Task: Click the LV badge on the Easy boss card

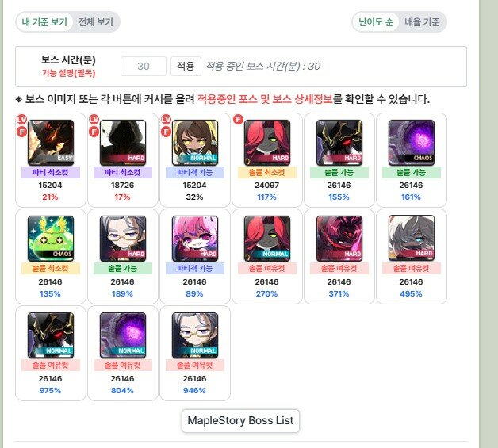Action: pyautogui.click(x=21, y=119)
